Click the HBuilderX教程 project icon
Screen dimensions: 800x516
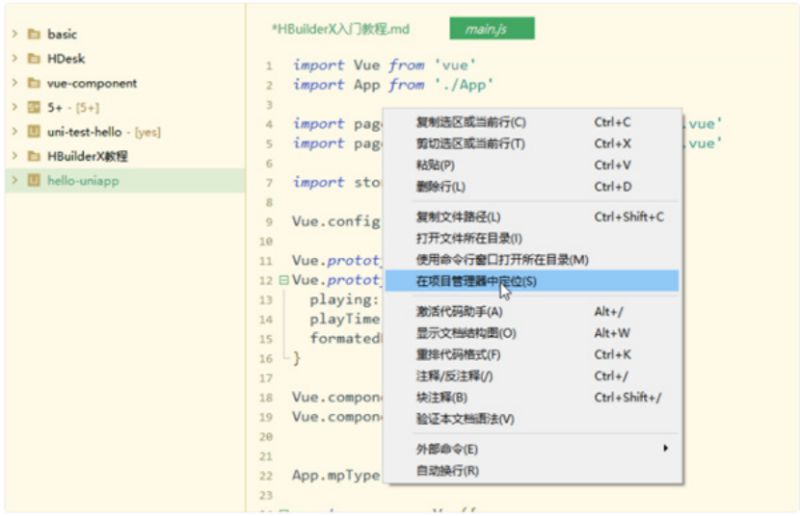(x=34, y=157)
